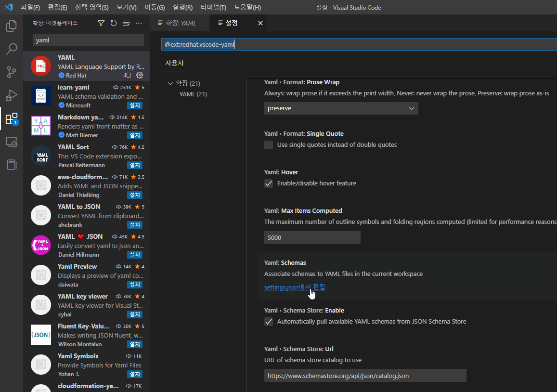Open the 편집(E) menu
557x392 pixels.
[58, 7]
